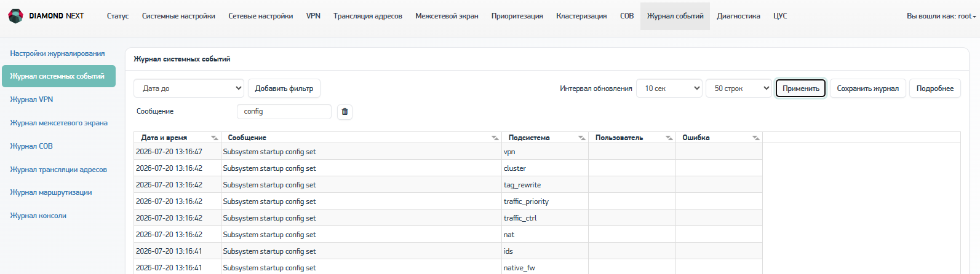Click the Применить button

click(x=800, y=88)
